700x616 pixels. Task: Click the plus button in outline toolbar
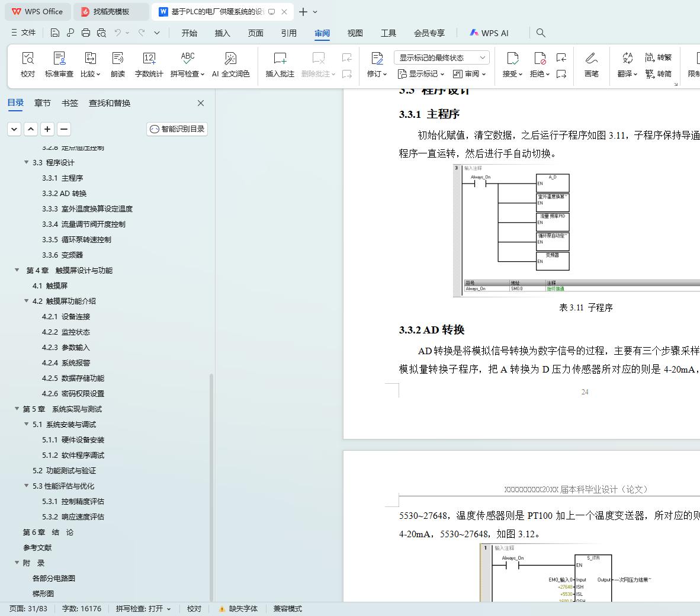click(47, 129)
